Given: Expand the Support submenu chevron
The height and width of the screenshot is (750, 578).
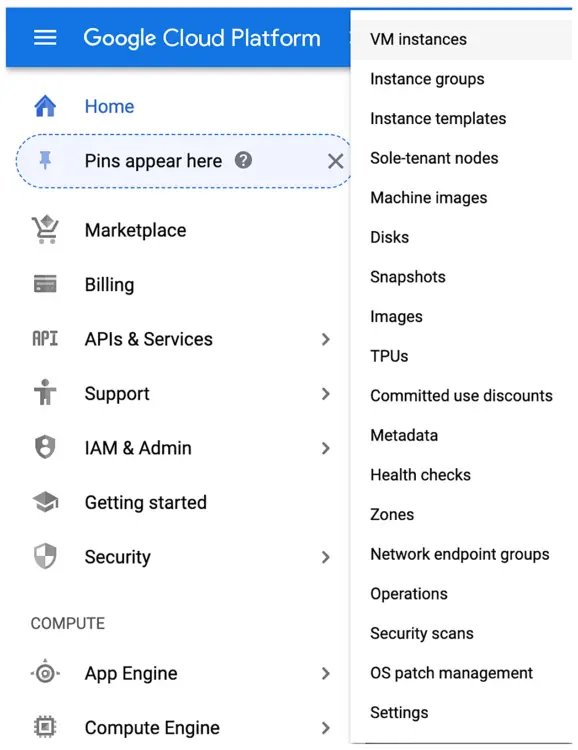Looking at the screenshot, I should pos(326,394).
